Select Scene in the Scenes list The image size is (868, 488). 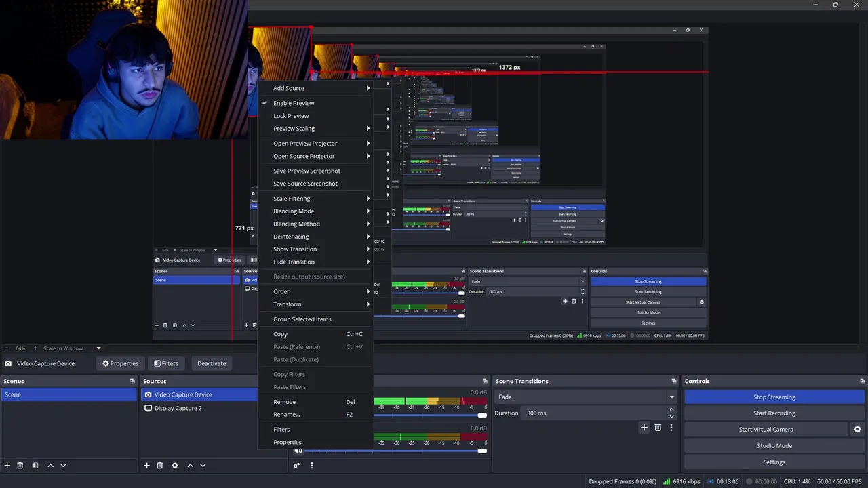68,394
